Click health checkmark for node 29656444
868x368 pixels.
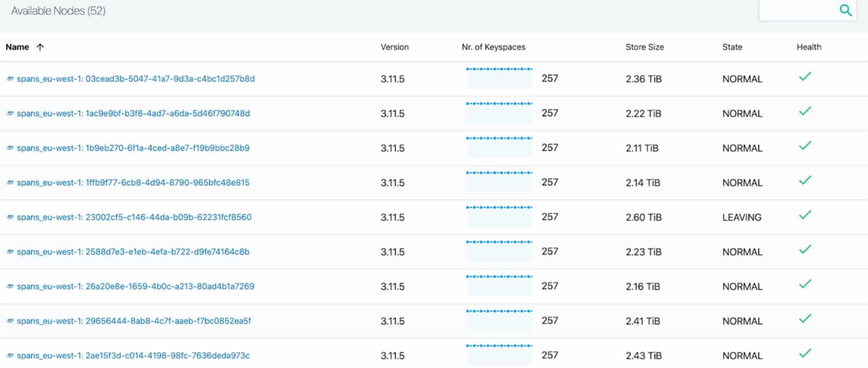point(805,319)
